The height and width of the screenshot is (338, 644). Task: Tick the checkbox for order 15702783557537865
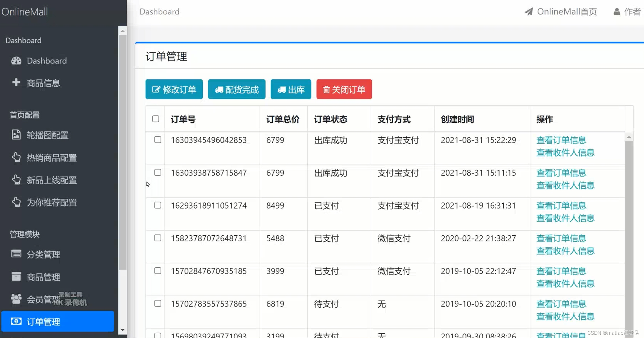158,304
